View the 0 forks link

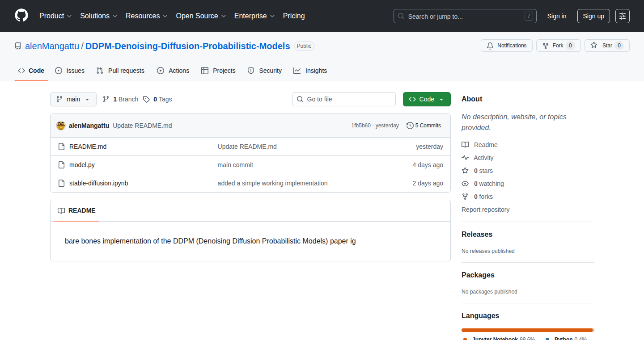click(x=477, y=197)
